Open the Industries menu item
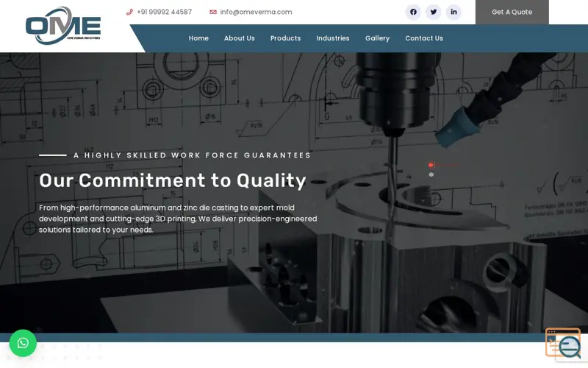This screenshot has width=588, height=368. [333, 38]
